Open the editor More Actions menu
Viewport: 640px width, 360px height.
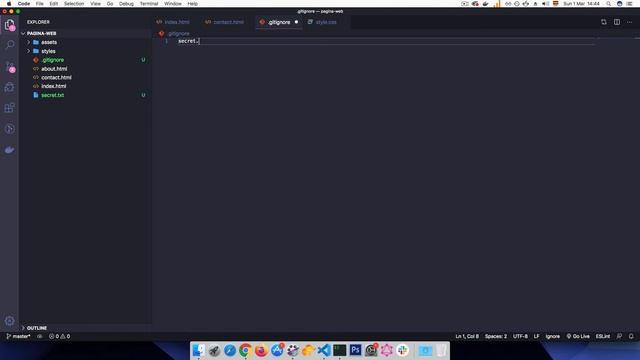(629, 22)
